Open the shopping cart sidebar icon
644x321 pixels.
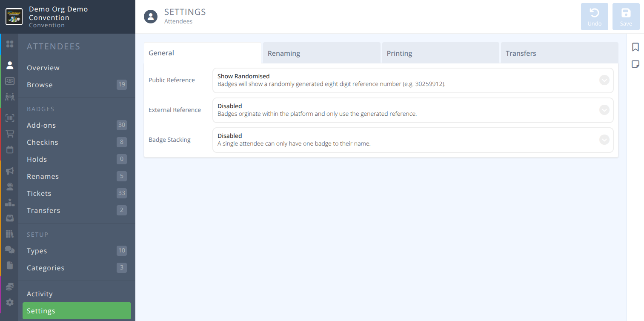click(x=10, y=133)
